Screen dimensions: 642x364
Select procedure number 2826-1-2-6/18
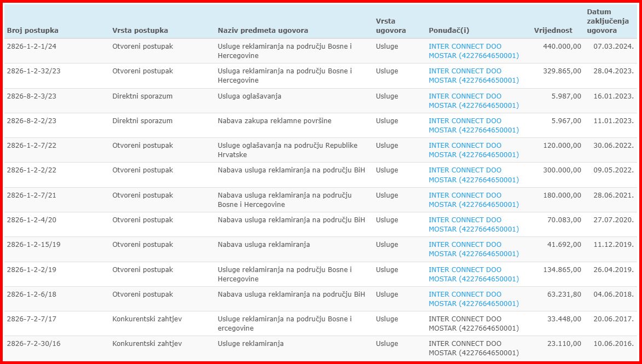[32, 294]
